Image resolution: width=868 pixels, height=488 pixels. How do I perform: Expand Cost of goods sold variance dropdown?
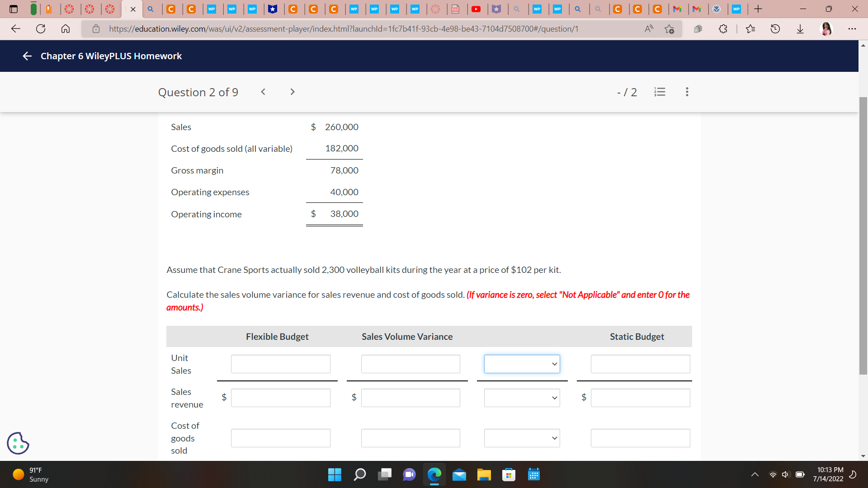point(522,438)
